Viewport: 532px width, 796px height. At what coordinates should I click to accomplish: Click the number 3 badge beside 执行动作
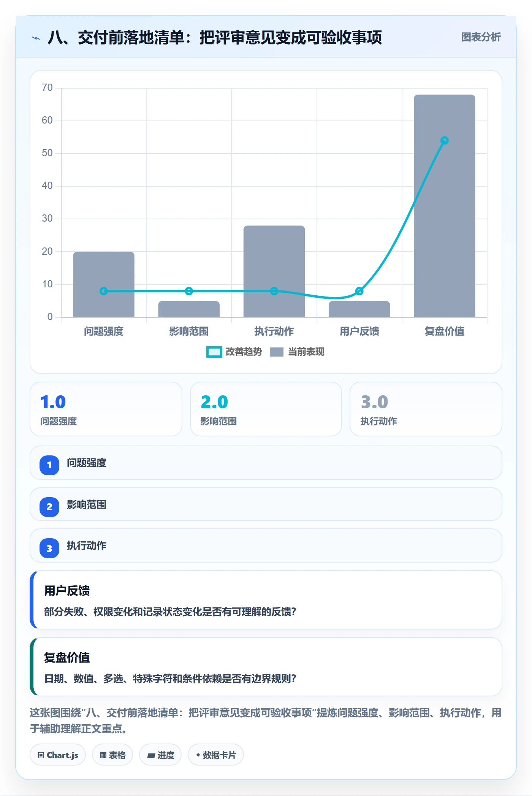pos(49,548)
